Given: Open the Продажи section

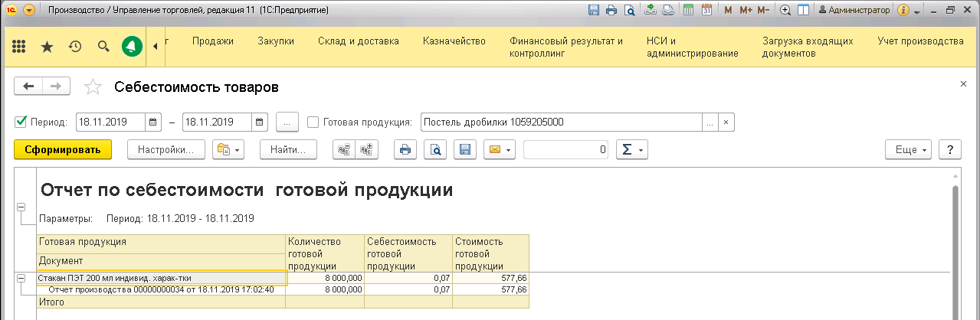Looking at the screenshot, I should [x=212, y=41].
